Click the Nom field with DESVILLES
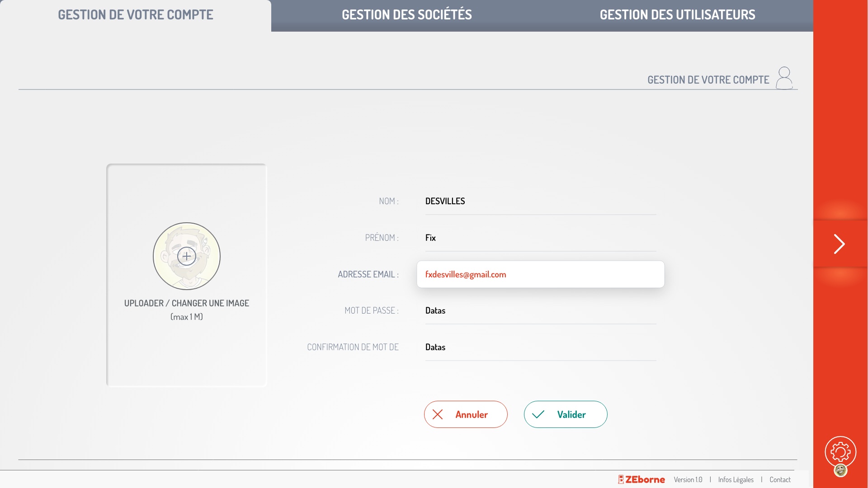The image size is (868, 488). click(540, 202)
